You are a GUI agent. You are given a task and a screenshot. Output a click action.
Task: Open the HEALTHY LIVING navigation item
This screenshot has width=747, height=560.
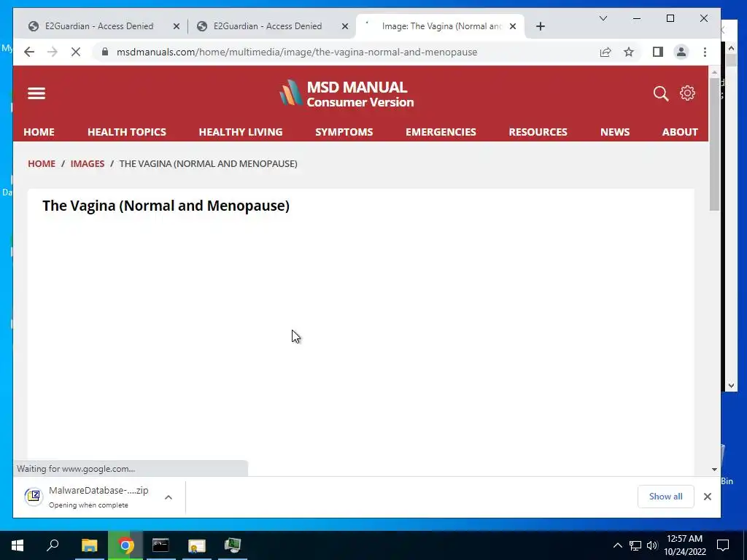click(x=241, y=132)
